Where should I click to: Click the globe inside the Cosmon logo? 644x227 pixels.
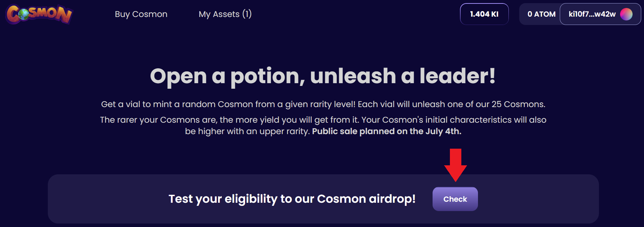[x=24, y=14]
